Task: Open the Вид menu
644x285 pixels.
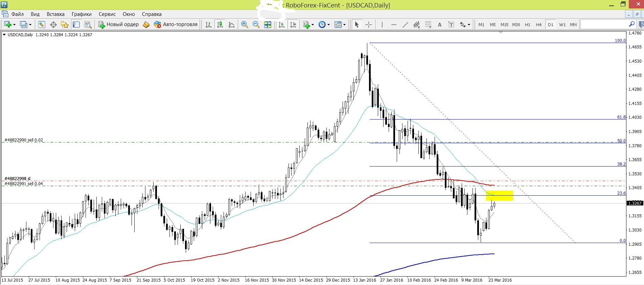Action: click(x=35, y=14)
